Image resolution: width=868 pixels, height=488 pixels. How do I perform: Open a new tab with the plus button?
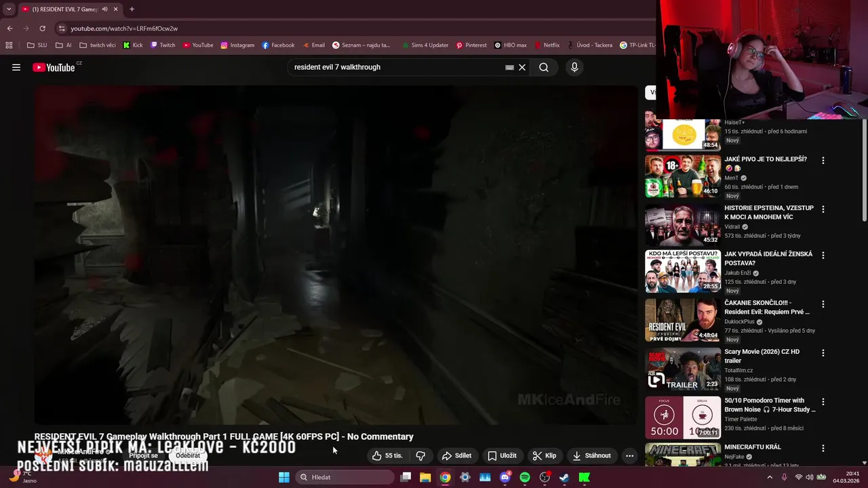pos(132,9)
